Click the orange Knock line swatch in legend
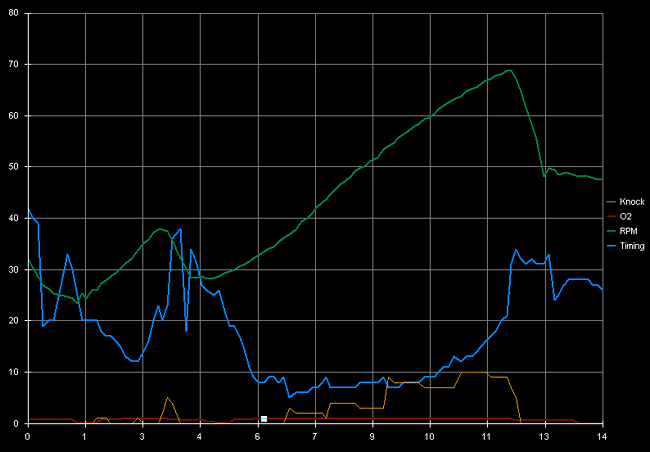Viewport: 650px width, 452px height. pos(611,201)
